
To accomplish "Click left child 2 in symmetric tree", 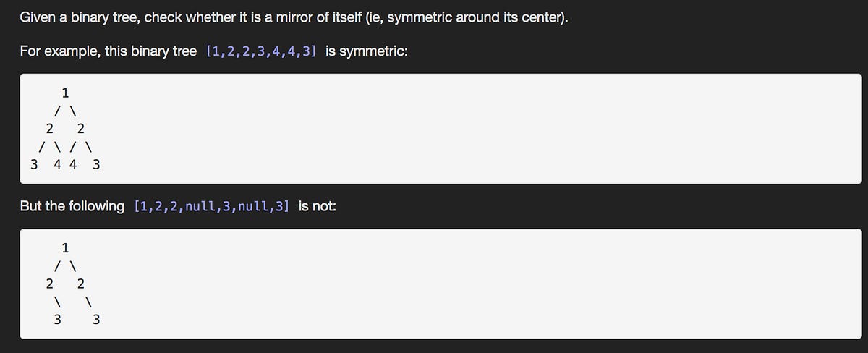I will [x=49, y=129].
